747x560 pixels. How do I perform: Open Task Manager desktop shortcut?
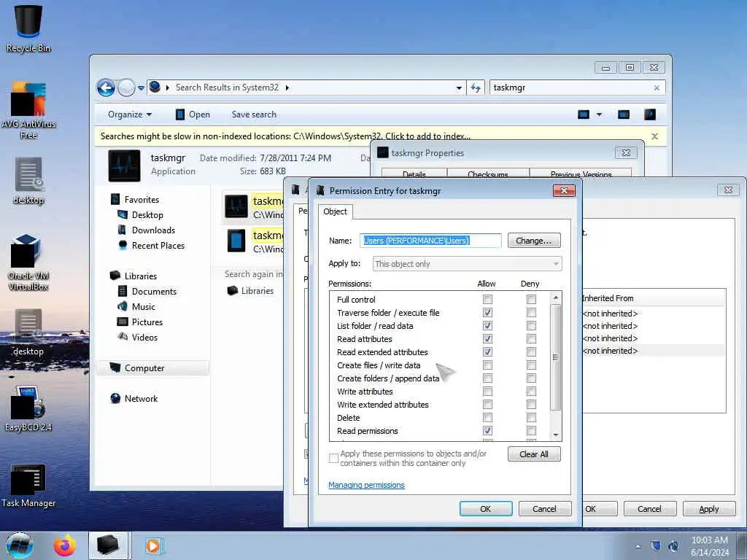(x=28, y=486)
